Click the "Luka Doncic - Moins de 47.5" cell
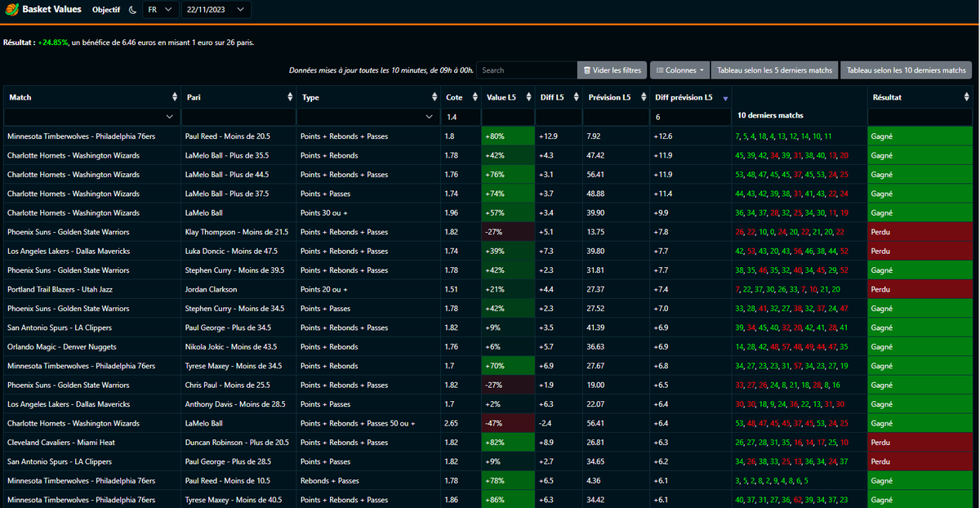Screen dimensions: 980x508 click(x=238, y=251)
